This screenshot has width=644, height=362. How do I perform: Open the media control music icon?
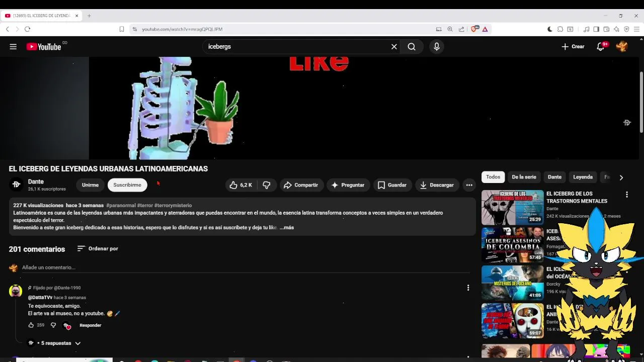click(586, 29)
